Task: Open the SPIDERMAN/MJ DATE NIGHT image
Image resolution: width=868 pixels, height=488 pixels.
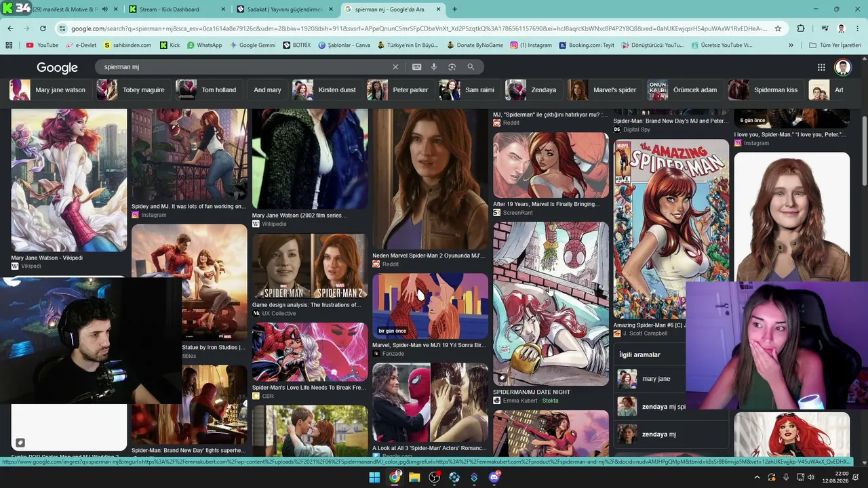Action: click(551, 304)
